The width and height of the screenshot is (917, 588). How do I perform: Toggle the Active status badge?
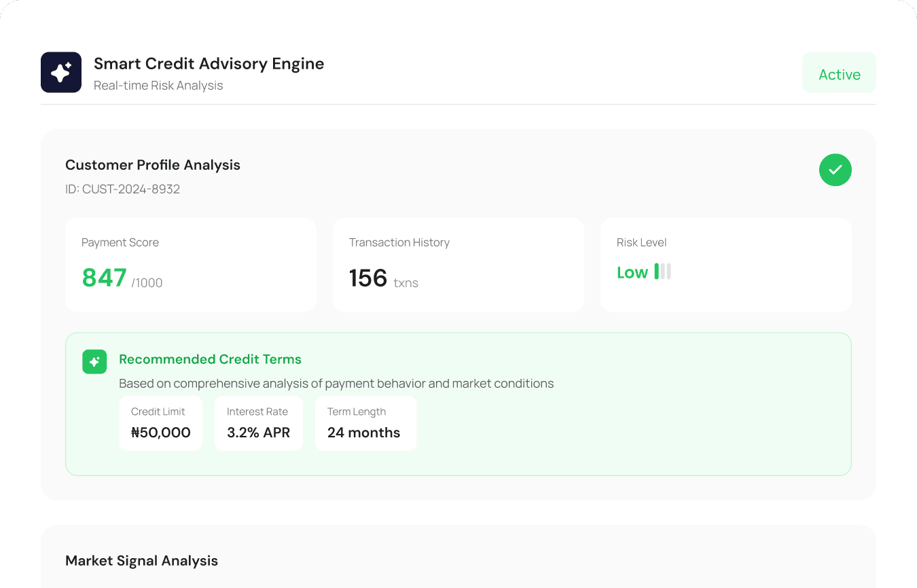click(x=839, y=73)
